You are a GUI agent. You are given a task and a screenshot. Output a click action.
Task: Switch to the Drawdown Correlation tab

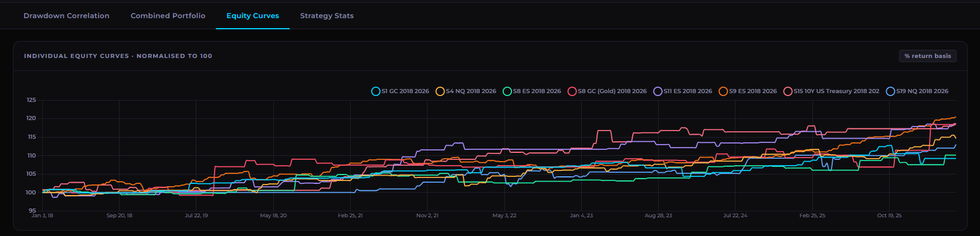(x=66, y=16)
